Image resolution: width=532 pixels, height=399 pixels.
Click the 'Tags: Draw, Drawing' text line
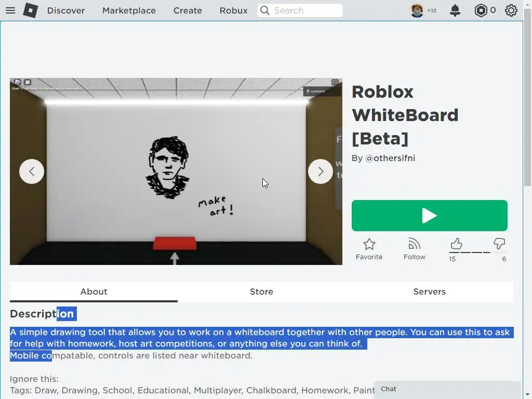(192, 391)
